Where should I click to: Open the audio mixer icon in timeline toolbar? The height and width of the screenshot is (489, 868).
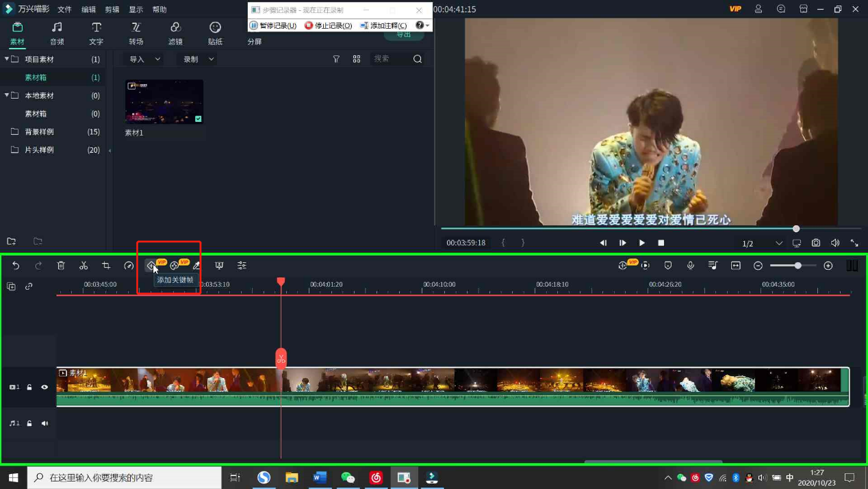pyautogui.click(x=713, y=266)
